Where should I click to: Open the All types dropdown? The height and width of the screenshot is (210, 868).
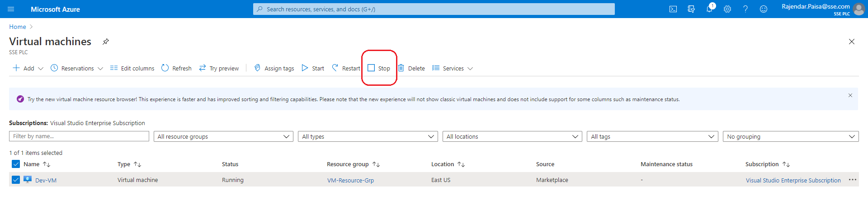[x=368, y=136]
